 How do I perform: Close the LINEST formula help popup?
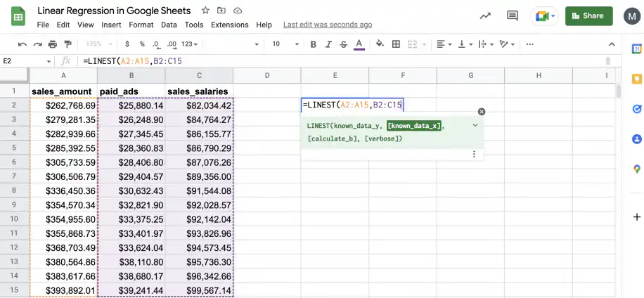pyautogui.click(x=482, y=112)
